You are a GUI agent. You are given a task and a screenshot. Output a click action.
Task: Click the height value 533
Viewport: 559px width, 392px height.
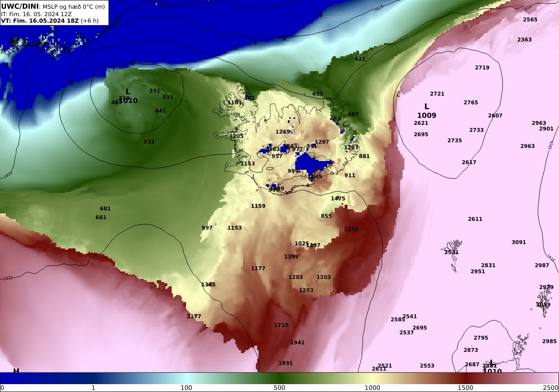(149, 142)
